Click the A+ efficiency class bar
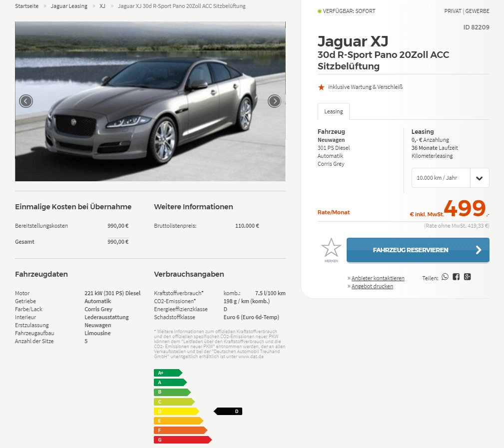504x448 pixels. (x=168, y=373)
